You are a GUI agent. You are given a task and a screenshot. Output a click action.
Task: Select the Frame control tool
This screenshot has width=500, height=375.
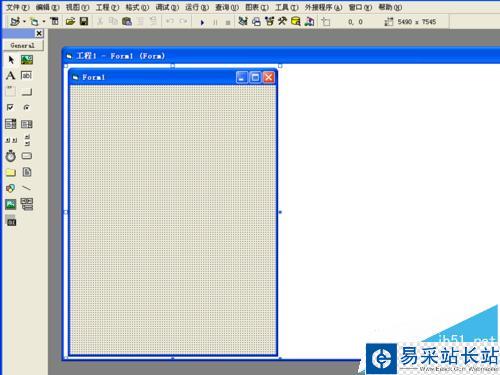click(11, 91)
